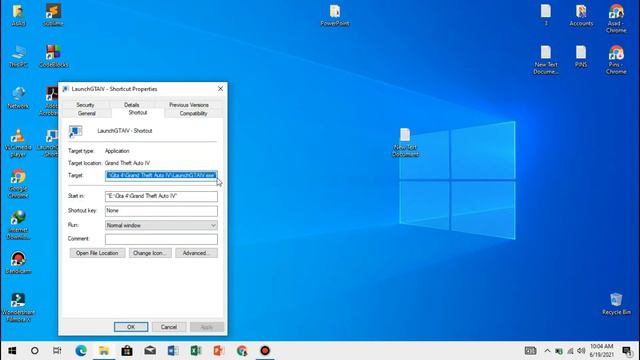Select the Internet Download Manager icon

coord(18,225)
